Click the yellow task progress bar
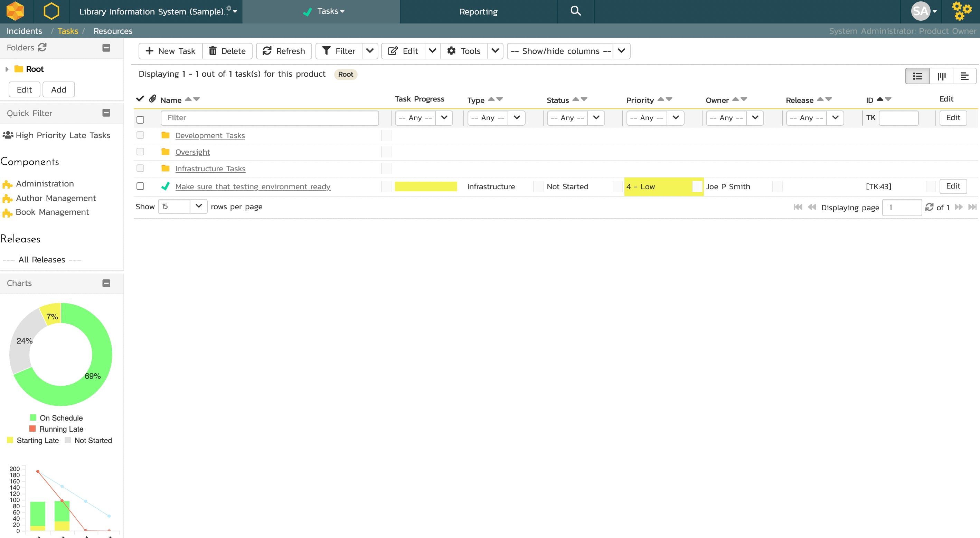Viewport: 980px width, 538px height. 426,186
